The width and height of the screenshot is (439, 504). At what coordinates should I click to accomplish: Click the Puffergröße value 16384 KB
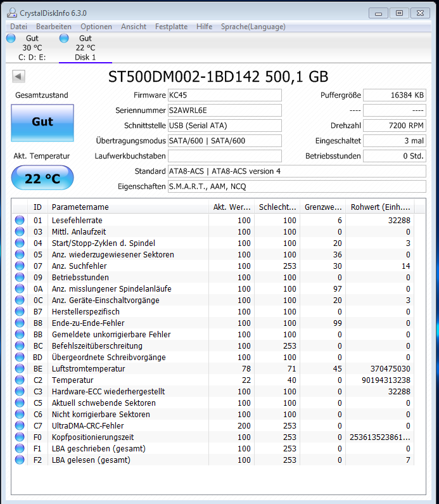[395, 95]
